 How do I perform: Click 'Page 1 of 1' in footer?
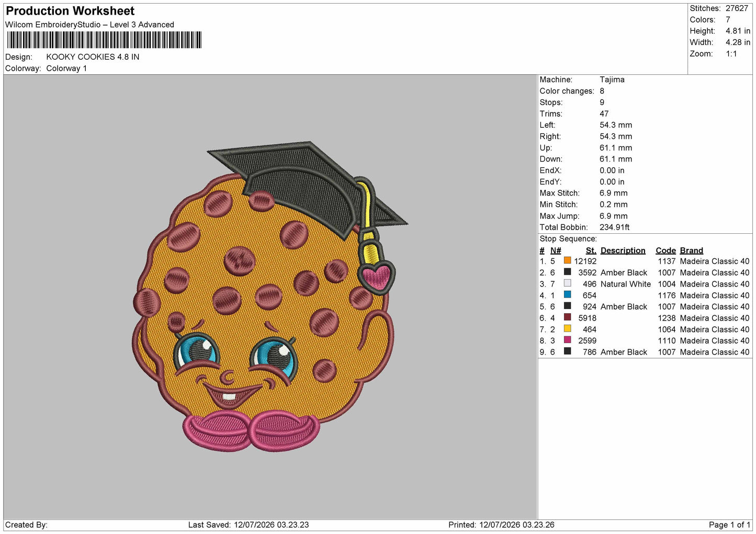tap(729, 525)
